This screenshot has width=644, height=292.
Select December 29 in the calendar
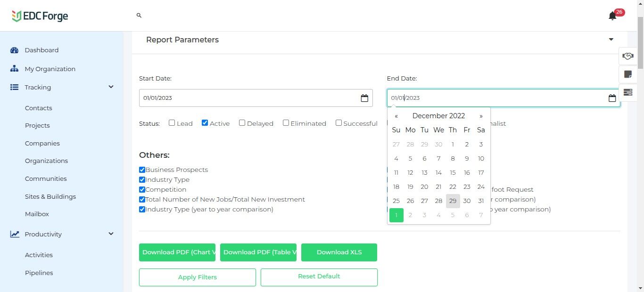453,201
